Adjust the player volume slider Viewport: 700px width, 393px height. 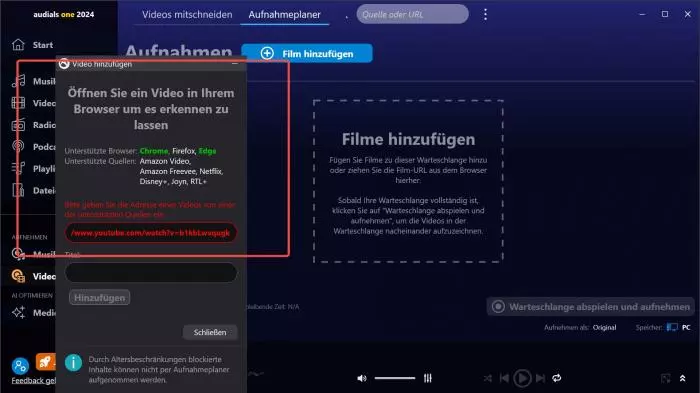click(x=395, y=378)
